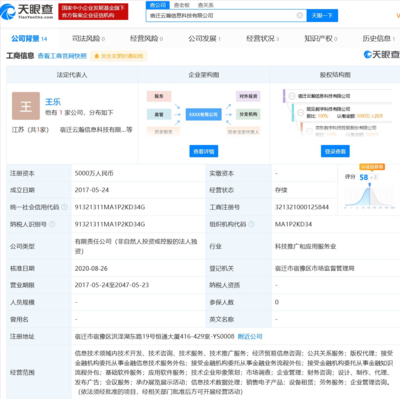This screenshot has height=399, width=400.
Task: Open help icon next to 组织机构代码
Action: click(x=252, y=224)
